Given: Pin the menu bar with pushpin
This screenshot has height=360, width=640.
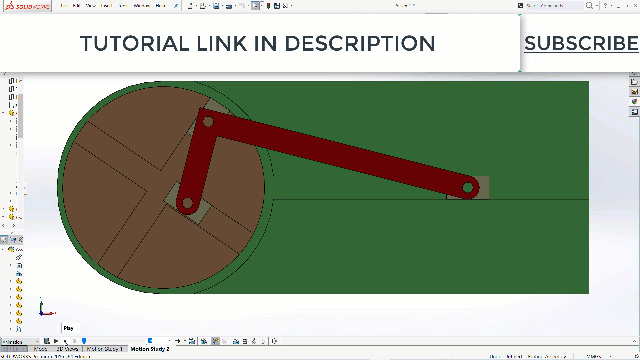Looking at the screenshot, I should 176,6.
